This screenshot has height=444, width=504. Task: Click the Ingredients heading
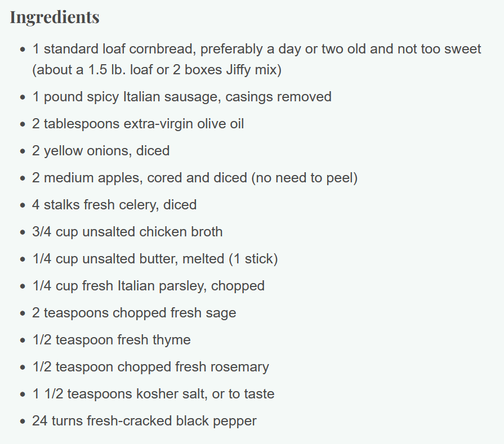click(x=55, y=17)
